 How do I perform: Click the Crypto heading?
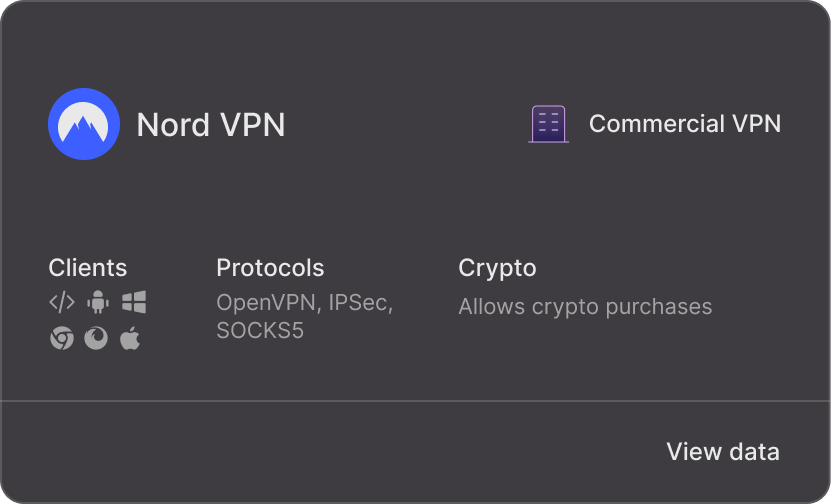point(497,268)
